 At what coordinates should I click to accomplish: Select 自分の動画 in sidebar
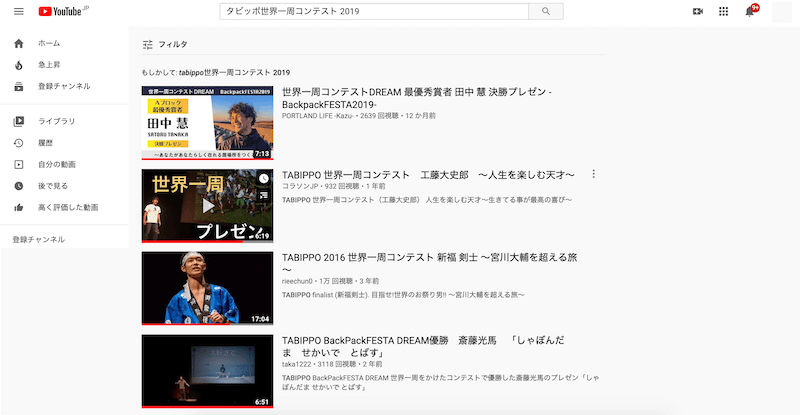[57, 164]
